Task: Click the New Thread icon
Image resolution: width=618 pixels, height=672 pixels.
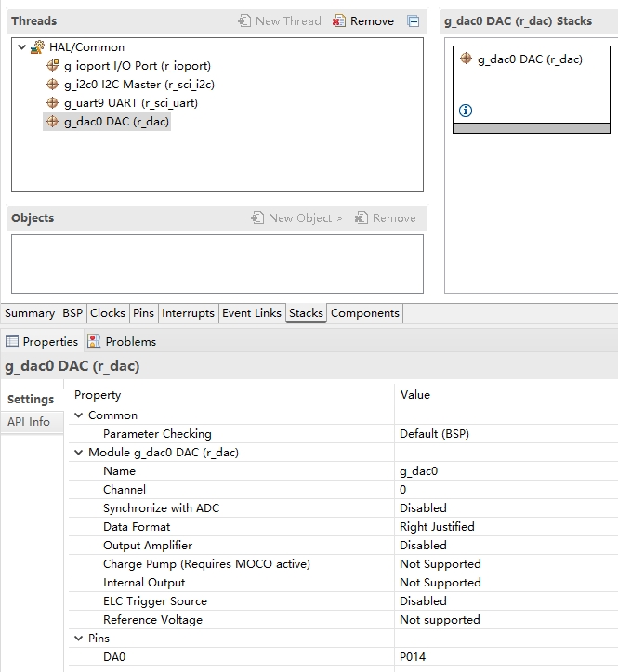Action: (x=244, y=20)
